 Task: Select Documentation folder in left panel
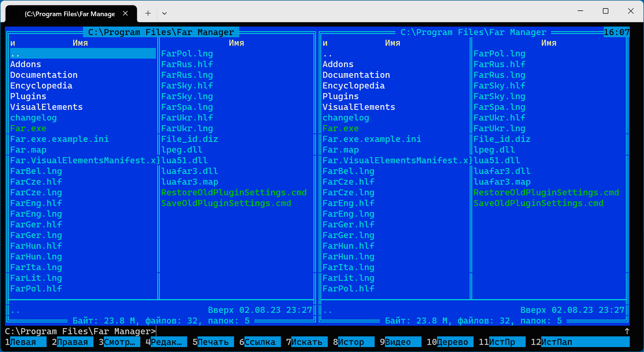pos(44,75)
